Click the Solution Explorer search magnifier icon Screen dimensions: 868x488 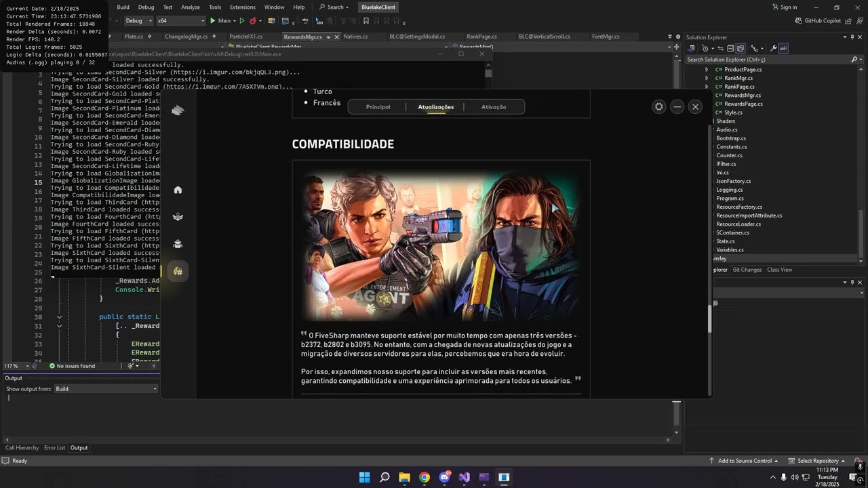coord(854,60)
